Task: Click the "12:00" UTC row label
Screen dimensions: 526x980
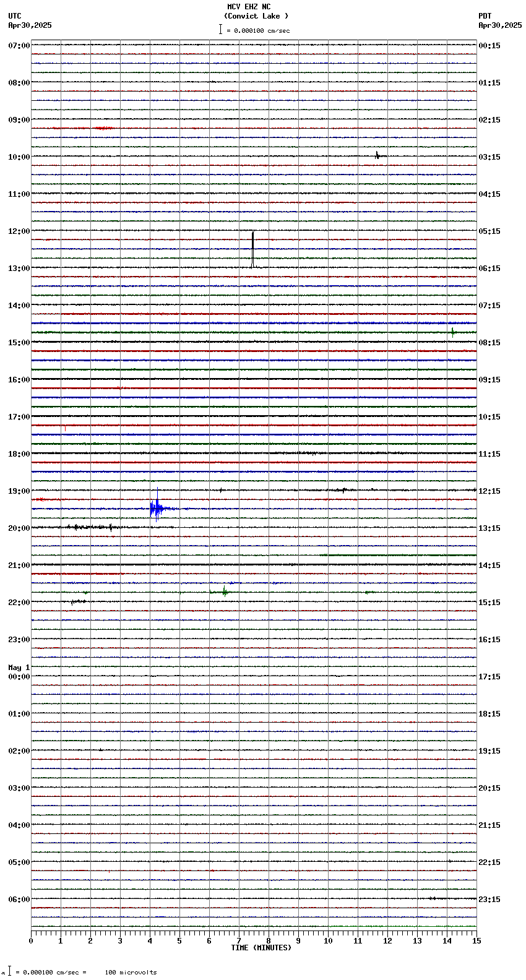Action: tap(19, 231)
